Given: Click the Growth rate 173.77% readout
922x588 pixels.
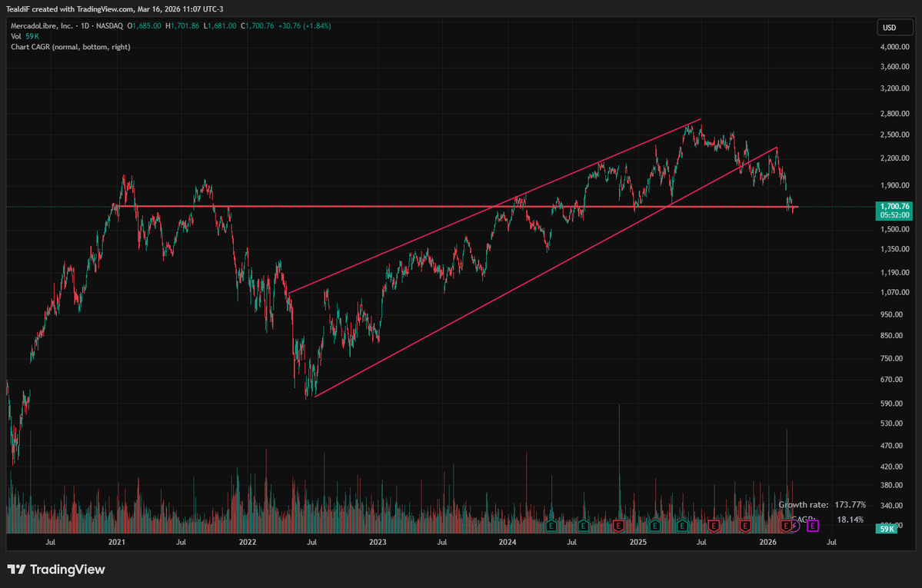Looking at the screenshot, I should point(822,504).
